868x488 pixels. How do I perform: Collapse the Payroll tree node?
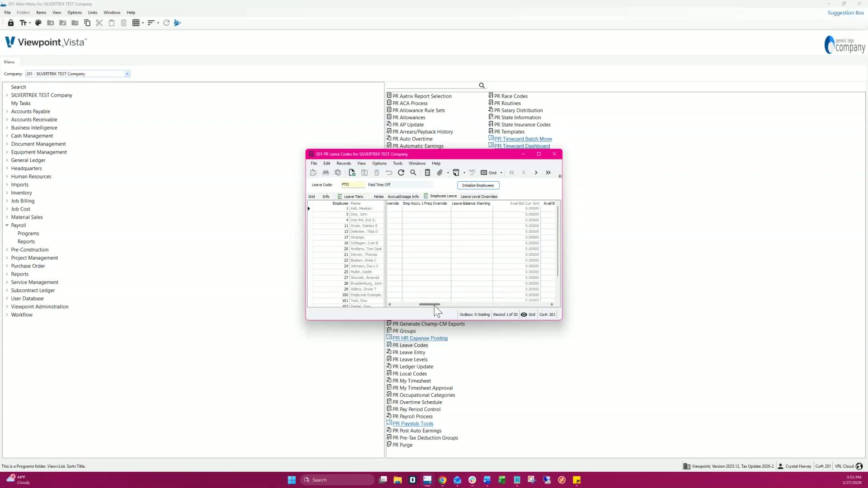7,225
